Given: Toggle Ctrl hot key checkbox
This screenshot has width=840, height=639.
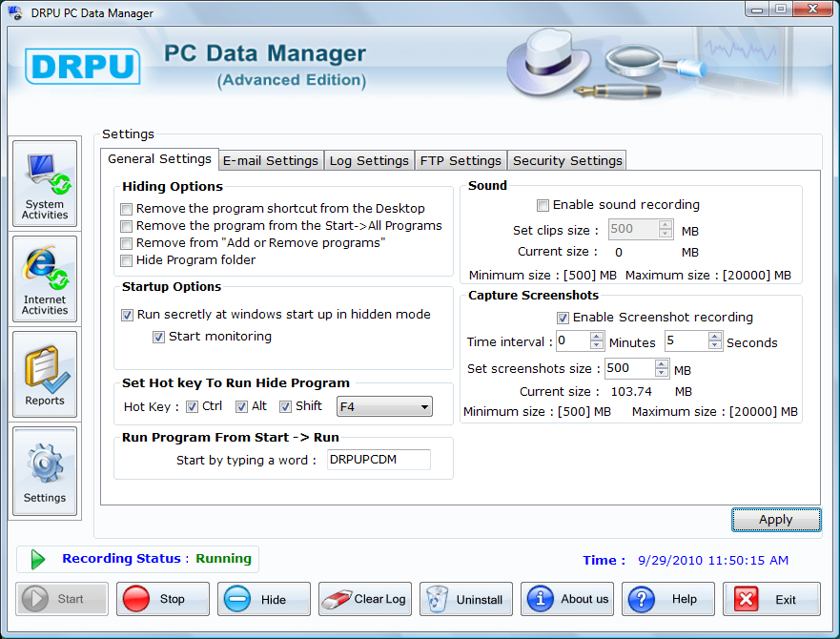Looking at the screenshot, I should [x=192, y=407].
